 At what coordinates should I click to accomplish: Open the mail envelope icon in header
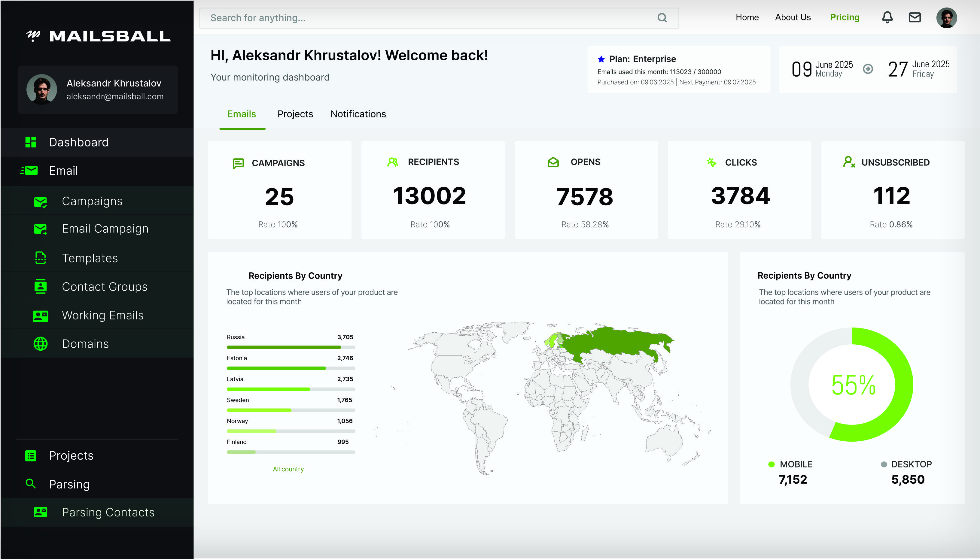coord(915,17)
